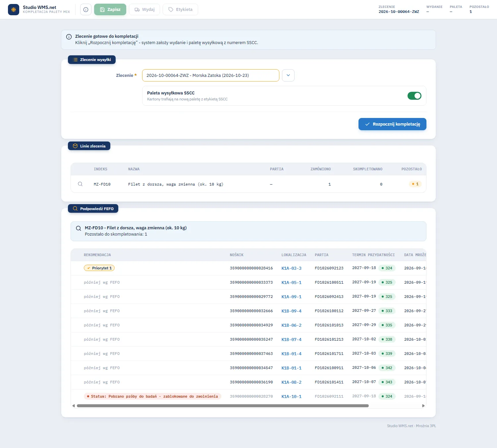Screen dimensions: 497x448
Task: Click the Studio WMS.net logo icon
Action: [14, 10]
